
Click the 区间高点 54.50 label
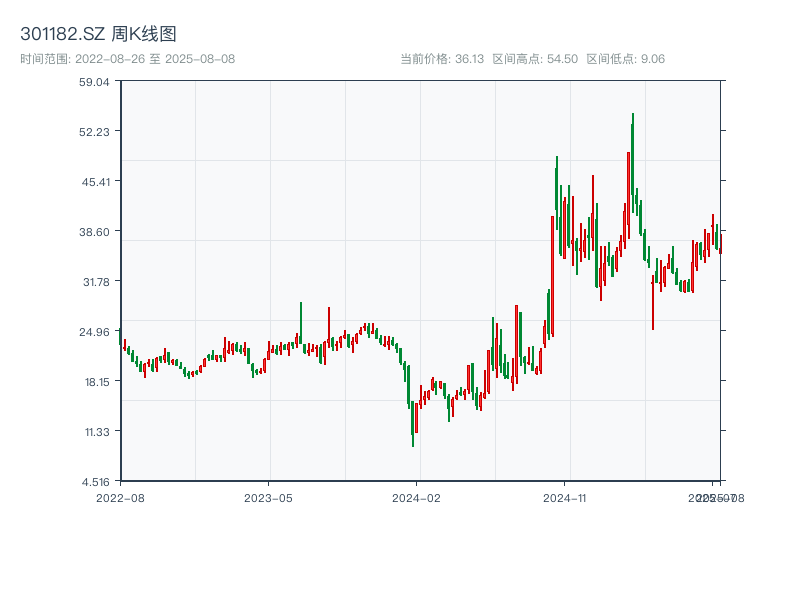pyautogui.click(x=535, y=59)
